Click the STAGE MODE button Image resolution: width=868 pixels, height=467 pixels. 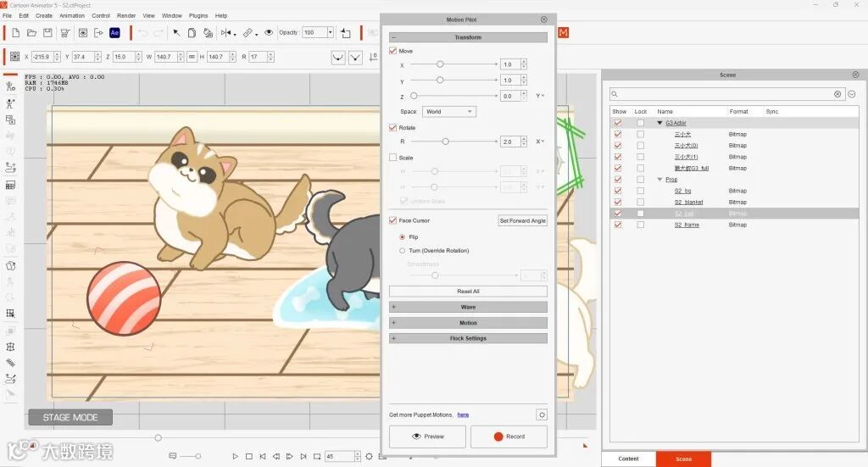tap(70, 417)
